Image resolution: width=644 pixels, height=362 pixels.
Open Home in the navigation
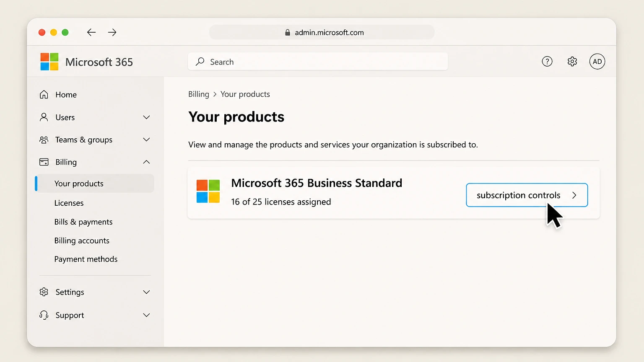click(66, 95)
